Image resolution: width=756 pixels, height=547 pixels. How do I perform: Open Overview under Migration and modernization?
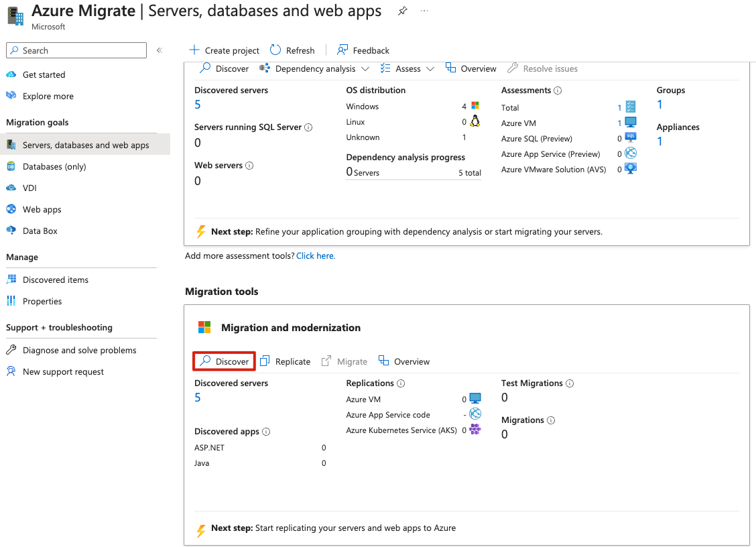pyautogui.click(x=404, y=361)
